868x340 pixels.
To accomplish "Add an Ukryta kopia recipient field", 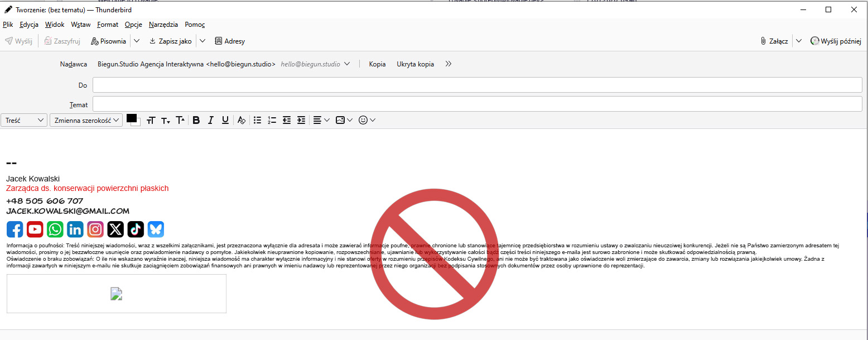I will click(415, 64).
